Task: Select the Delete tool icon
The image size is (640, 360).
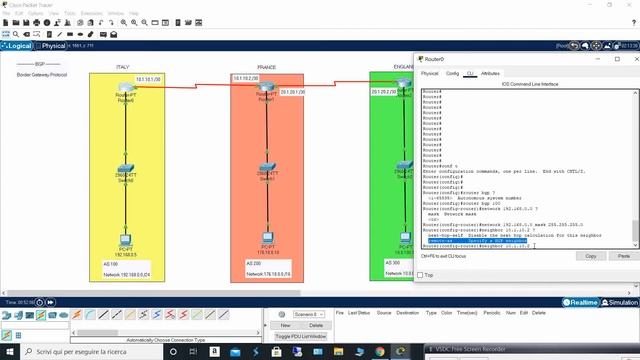Action: [x=27, y=34]
